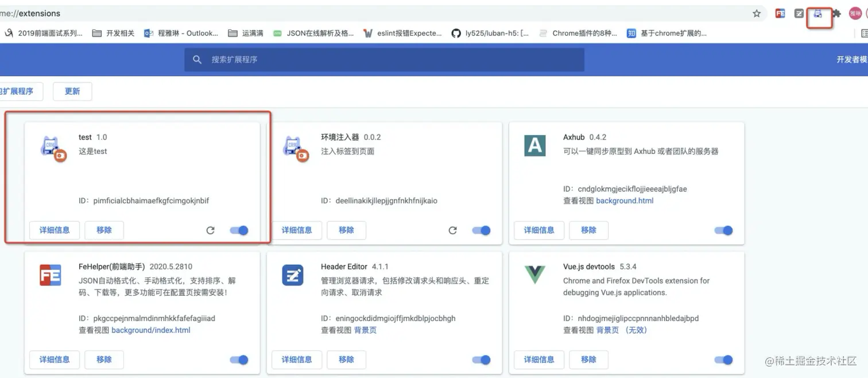Open eslint报错Expecte bookmark
This screenshot has height=378, width=868.
click(402, 33)
